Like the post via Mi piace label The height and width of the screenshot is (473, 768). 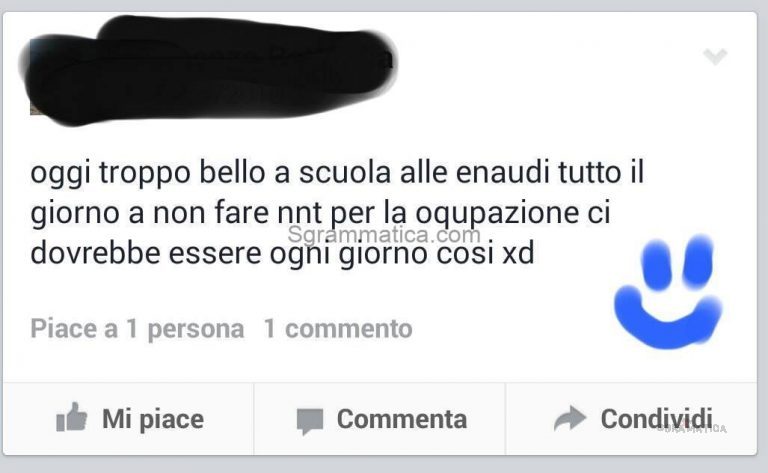pyautogui.click(x=153, y=420)
